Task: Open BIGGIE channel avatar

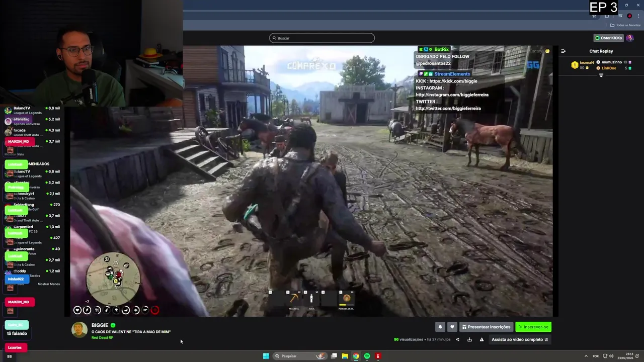Action: [x=79, y=330]
